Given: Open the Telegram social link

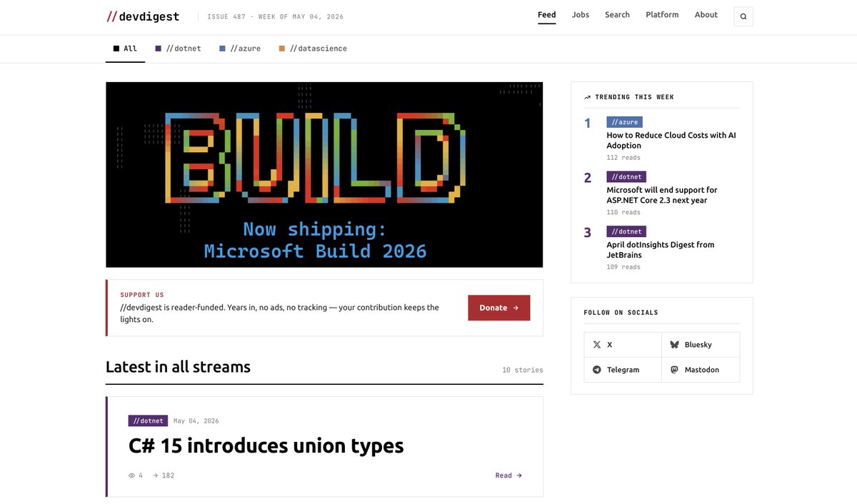Looking at the screenshot, I should point(623,370).
